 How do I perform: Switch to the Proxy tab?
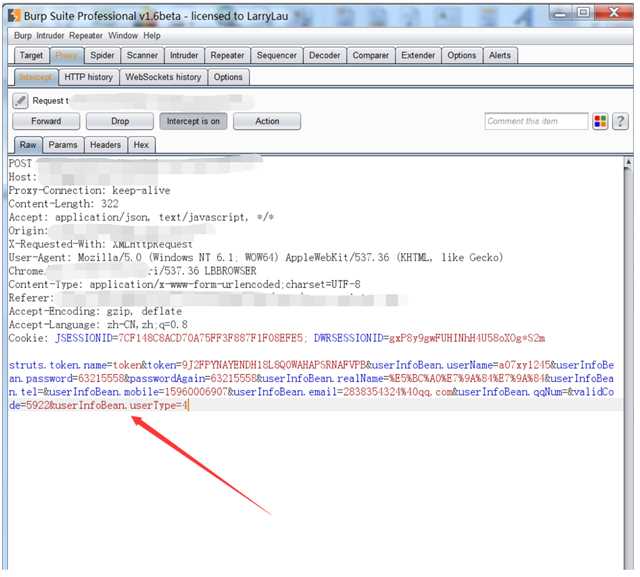(x=67, y=55)
